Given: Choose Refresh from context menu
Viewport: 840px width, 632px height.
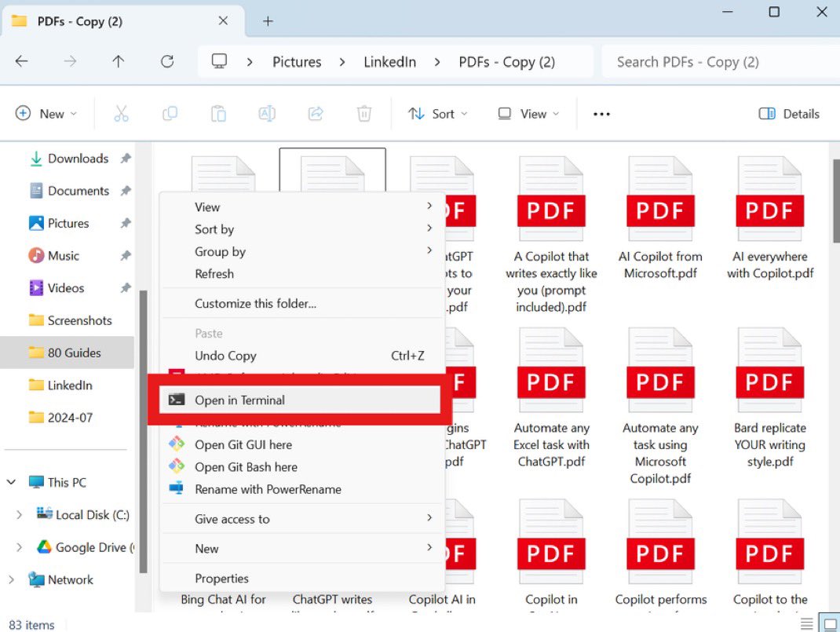Looking at the screenshot, I should point(302,274).
